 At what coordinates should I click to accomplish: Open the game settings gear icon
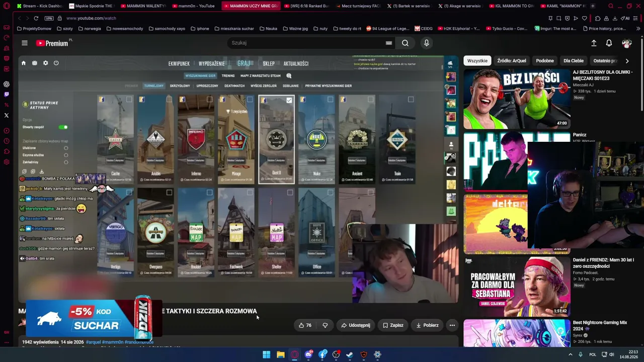pos(45,63)
